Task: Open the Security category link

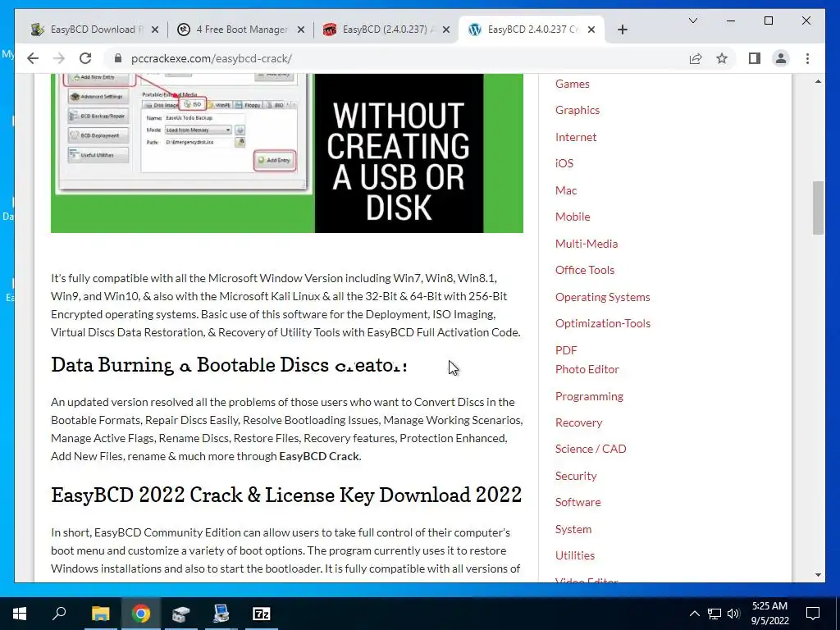Action: (x=576, y=475)
